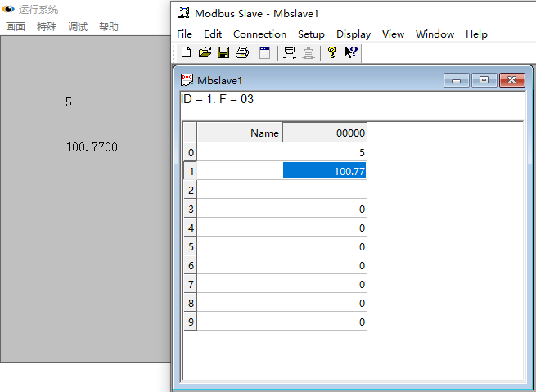The height and width of the screenshot is (392, 536).
Task: Open the Connection menu
Action: click(259, 34)
